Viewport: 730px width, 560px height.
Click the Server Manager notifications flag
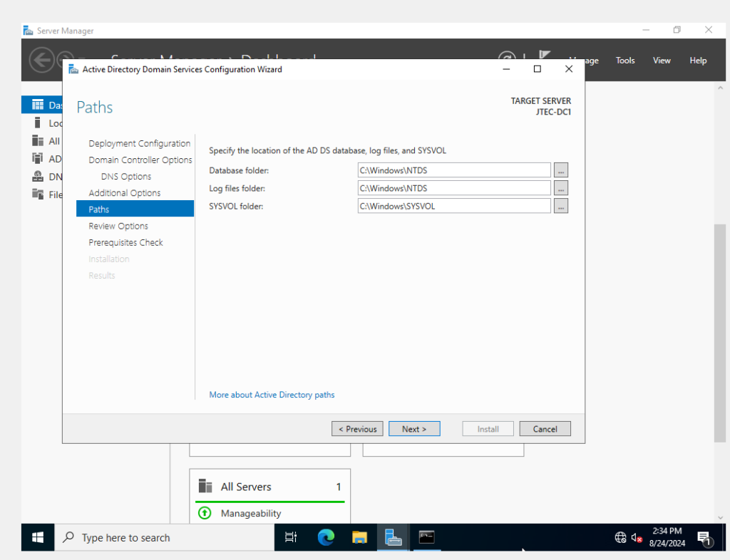545,56
